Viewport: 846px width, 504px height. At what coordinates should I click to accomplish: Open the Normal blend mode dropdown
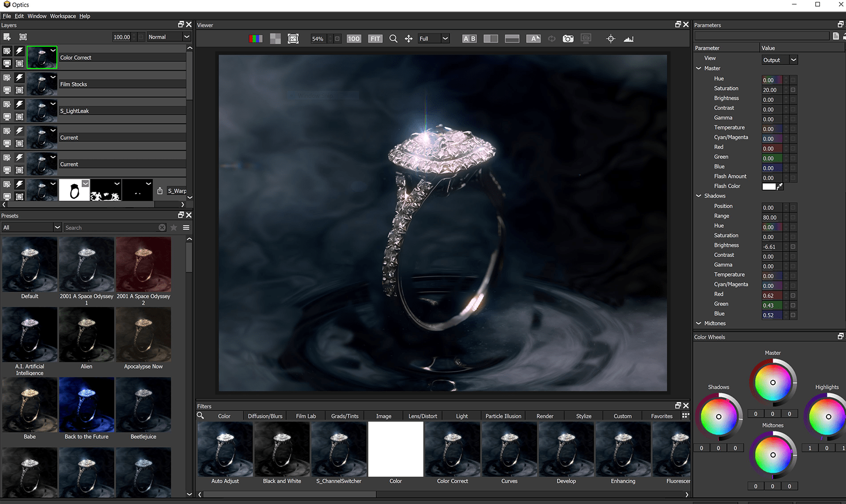point(168,36)
